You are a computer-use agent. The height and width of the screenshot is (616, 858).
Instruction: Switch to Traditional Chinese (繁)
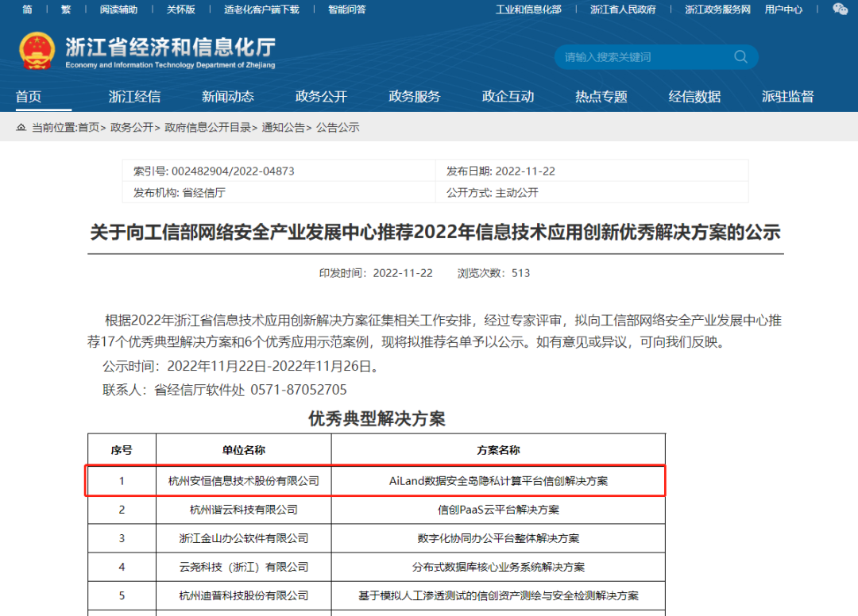[x=66, y=10]
